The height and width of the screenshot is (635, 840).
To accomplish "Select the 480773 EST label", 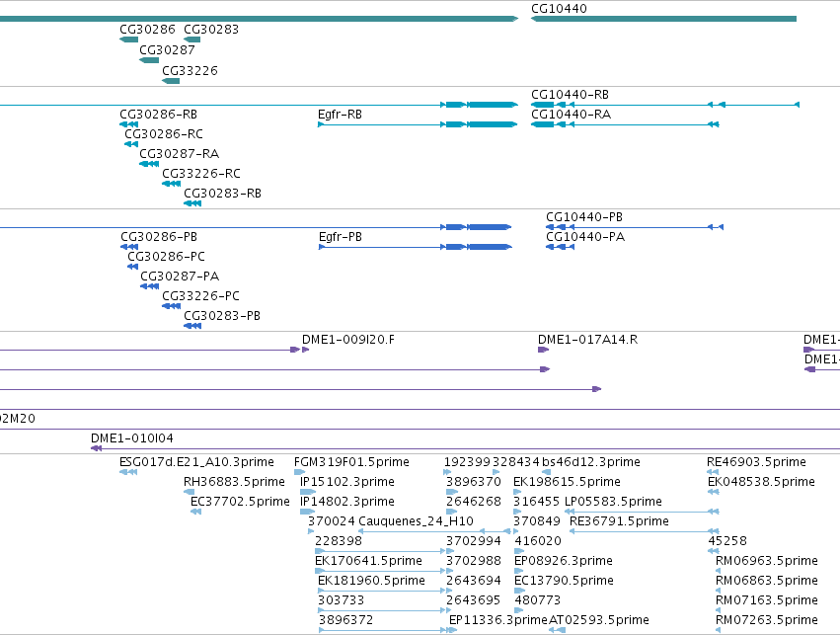I will coord(538,600).
